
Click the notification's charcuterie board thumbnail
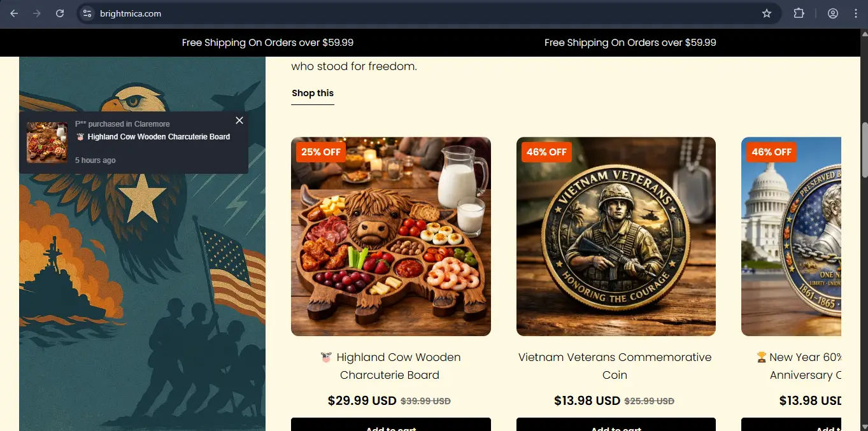pyautogui.click(x=46, y=143)
